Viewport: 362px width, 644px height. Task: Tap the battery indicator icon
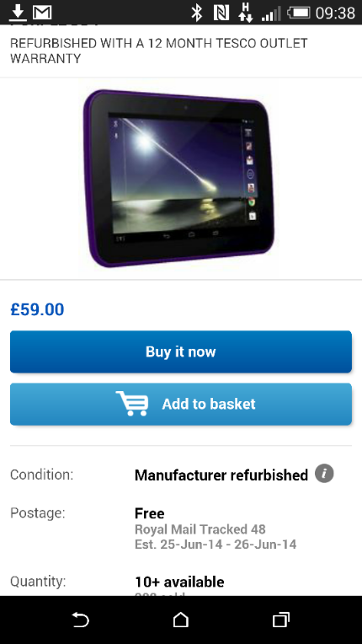tap(299, 13)
